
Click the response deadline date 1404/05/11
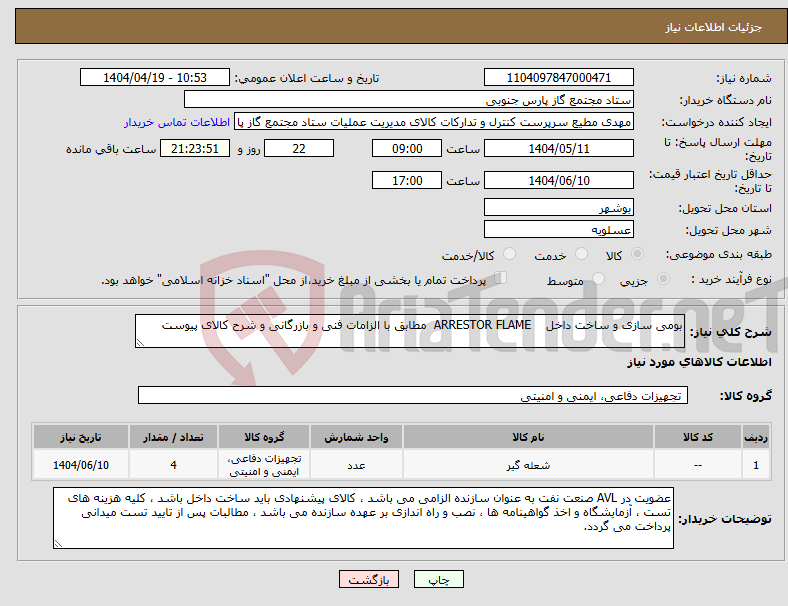point(558,149)
